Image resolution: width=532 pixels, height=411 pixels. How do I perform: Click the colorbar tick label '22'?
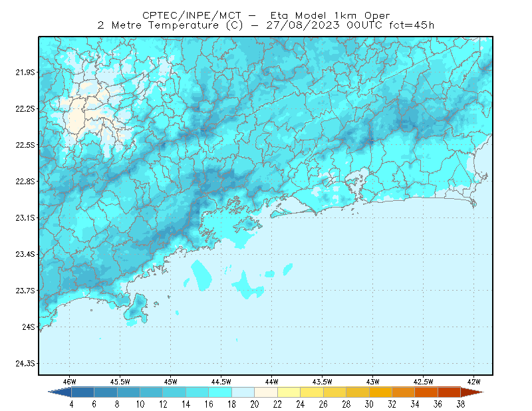277,404
